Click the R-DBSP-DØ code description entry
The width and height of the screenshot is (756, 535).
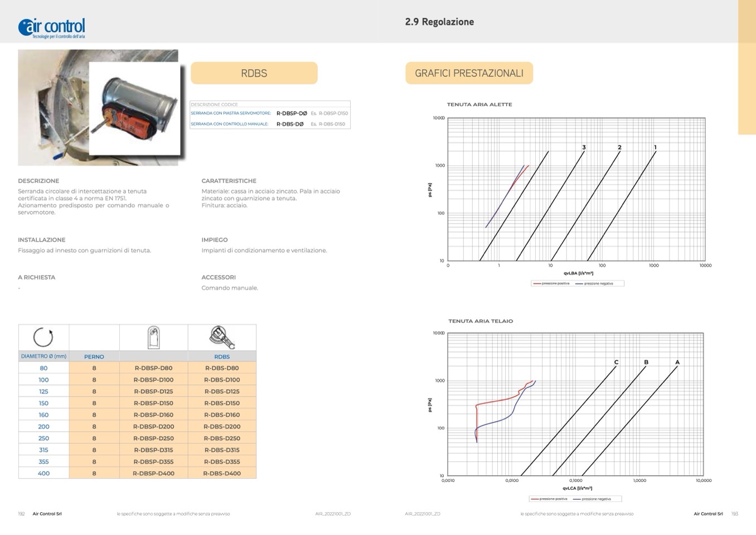click(x=292, y=113)
